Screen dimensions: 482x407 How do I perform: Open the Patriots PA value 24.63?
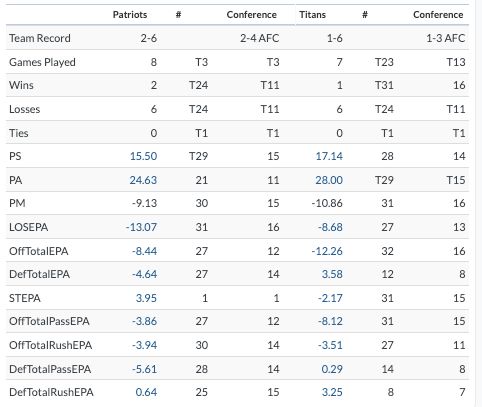[x=143, y=180]
